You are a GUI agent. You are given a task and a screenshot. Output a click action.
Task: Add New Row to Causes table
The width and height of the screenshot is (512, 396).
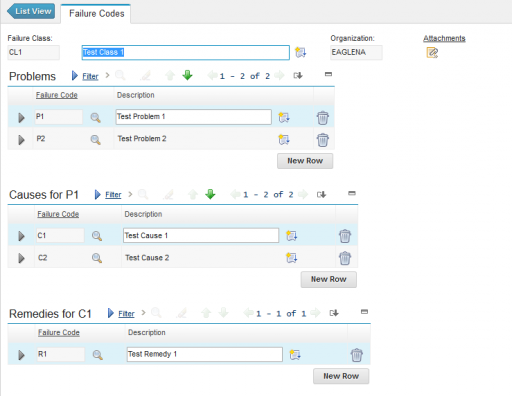pos(329,279)
